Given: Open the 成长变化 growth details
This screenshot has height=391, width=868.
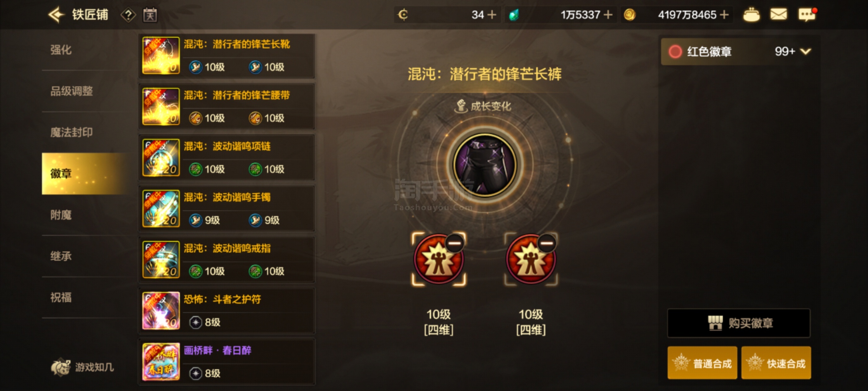Looking at the screenshot, I should point(483,106).
